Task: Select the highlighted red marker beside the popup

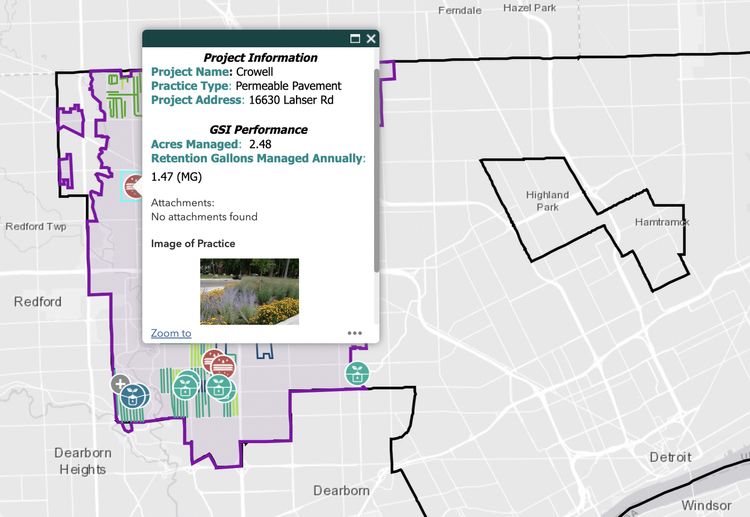Action: pyautogui.click(x=132, y=187)
